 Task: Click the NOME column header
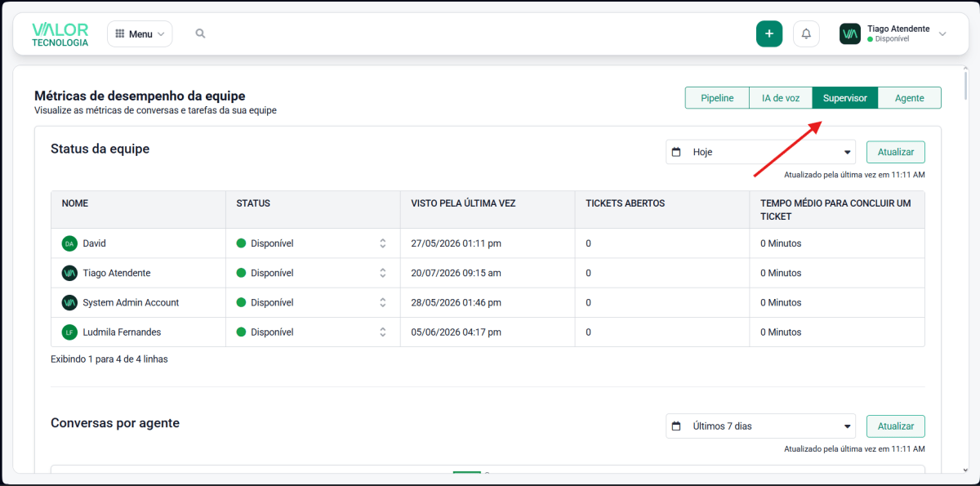pos(138,209)
